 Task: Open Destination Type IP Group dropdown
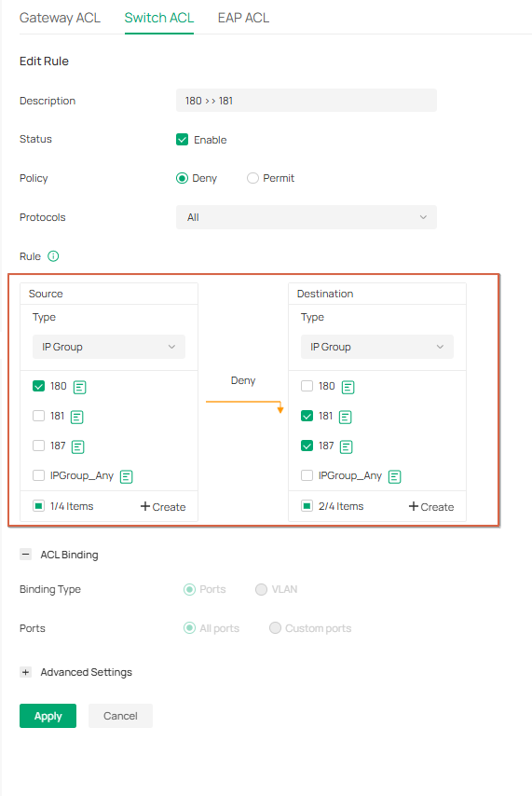377,348
